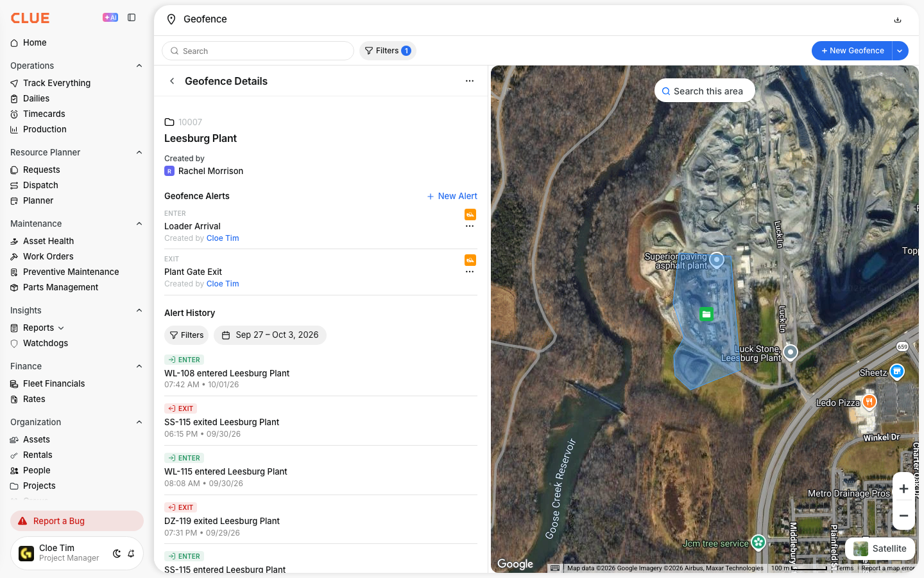Screen dimensions: 924x578
Task: Click the Sheetz map pin
Action: (x=897, y=371)
